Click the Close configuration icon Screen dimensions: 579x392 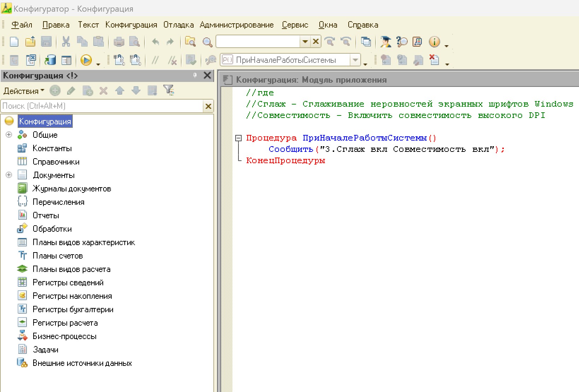[31, 60]
